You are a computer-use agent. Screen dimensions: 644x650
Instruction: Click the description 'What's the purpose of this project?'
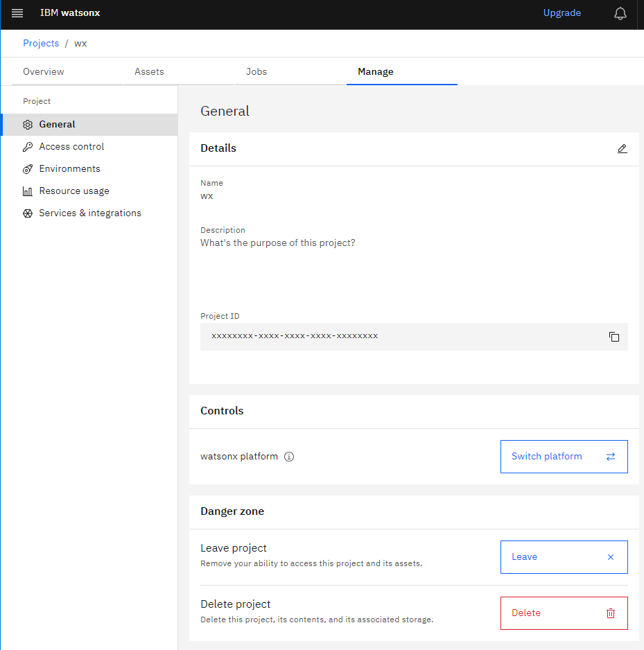[x=278, y=243]
